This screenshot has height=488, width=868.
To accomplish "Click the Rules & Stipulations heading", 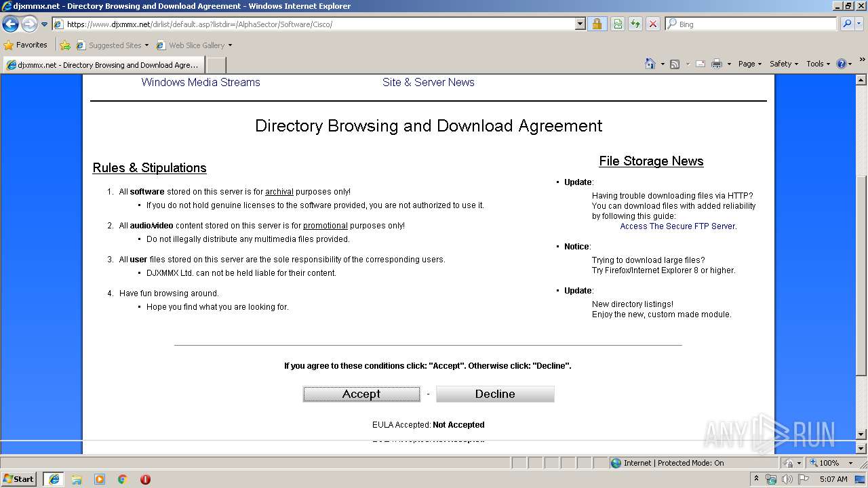I will 149,168.
